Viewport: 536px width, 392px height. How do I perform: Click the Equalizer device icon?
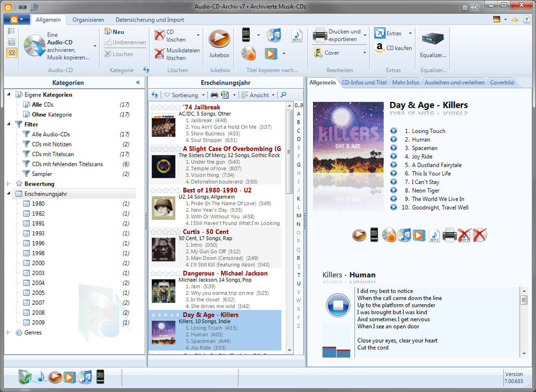point(433,39)
